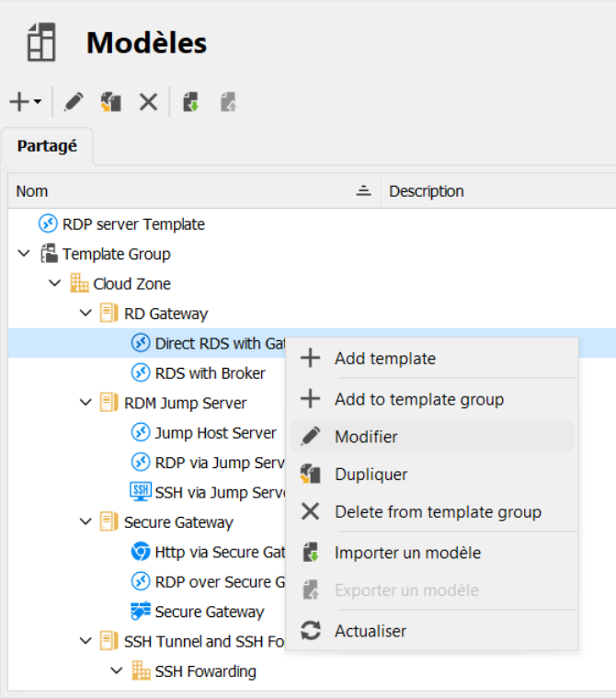Click the Jump Host Server RDP icon
This screenshot has height=699, width=616.
coord(140,432)
